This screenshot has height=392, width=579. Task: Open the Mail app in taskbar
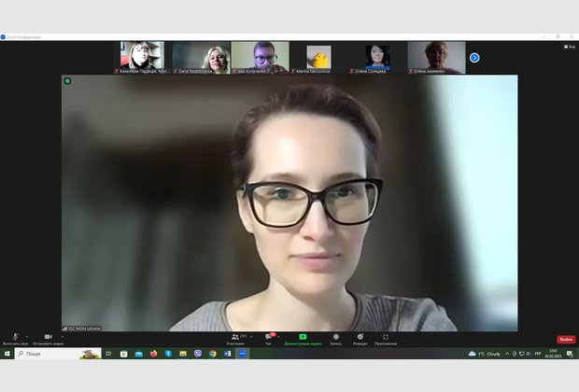(x=139, y=354)
